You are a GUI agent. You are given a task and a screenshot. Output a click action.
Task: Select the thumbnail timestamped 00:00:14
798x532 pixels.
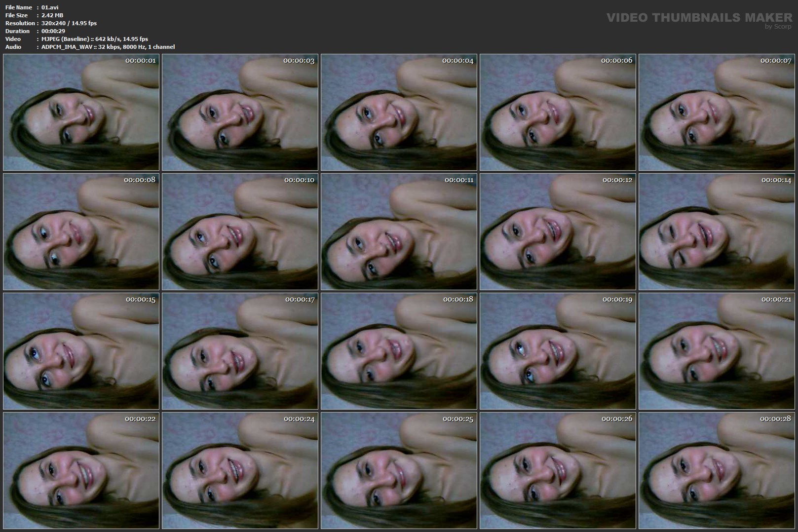pyautogui.click(x=717, y=231)
